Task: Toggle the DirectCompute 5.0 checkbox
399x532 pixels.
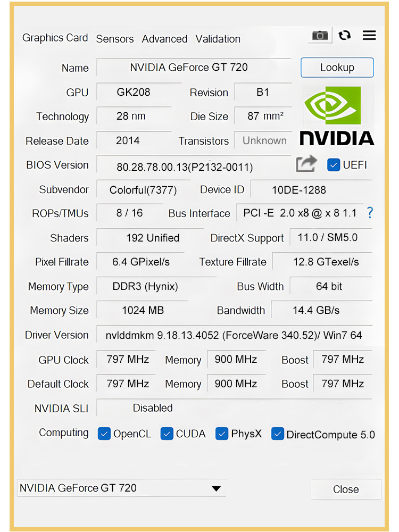Action: [277, 434]
